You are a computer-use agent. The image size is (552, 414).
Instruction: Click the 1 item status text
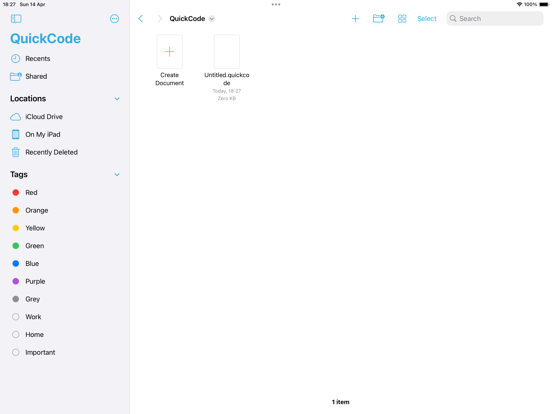tap(340, 402)
